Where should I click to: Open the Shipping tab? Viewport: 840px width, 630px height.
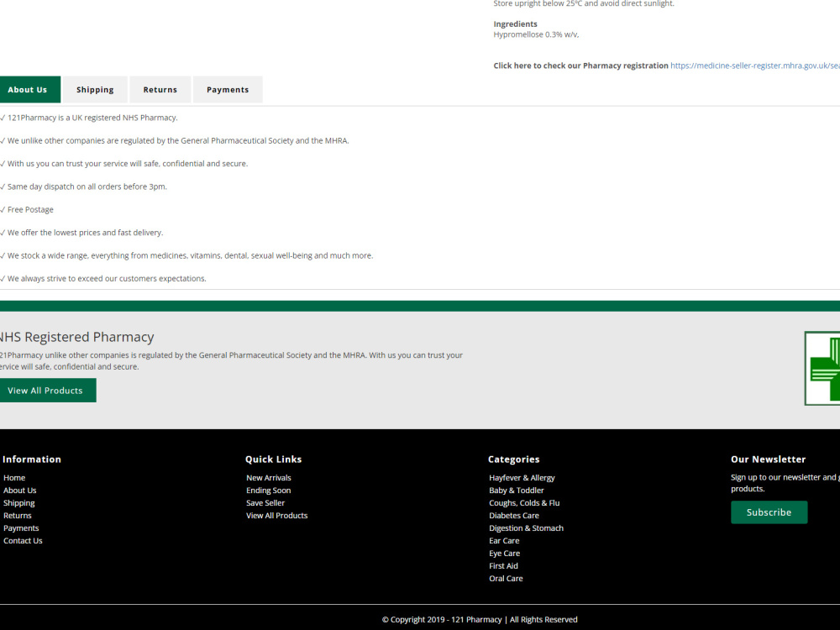click(x=95, y=90)
